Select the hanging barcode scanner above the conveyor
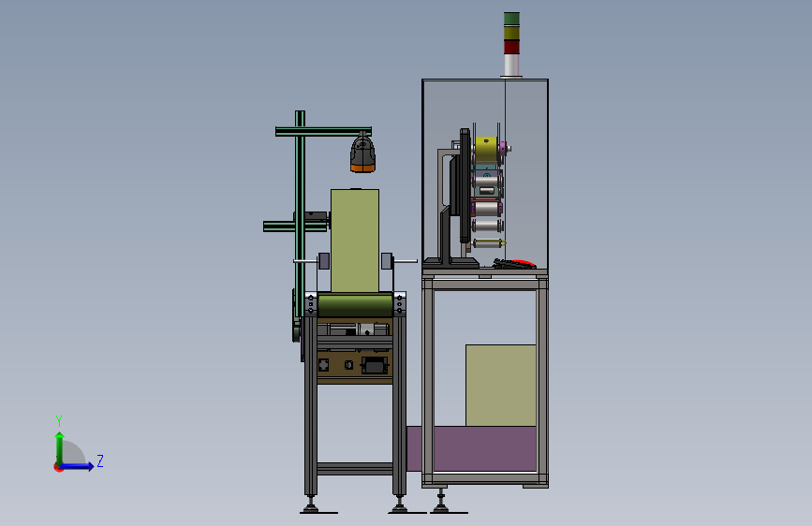Screen dimensions: 812x526 [362, 153]
